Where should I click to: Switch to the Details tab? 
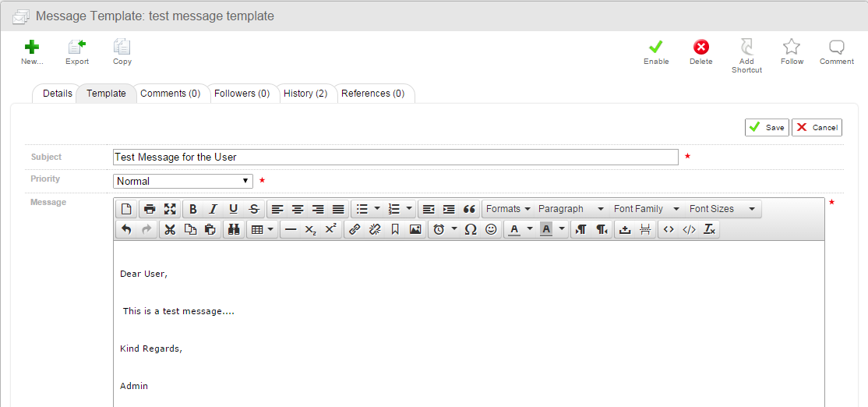[x=57, y=94]
